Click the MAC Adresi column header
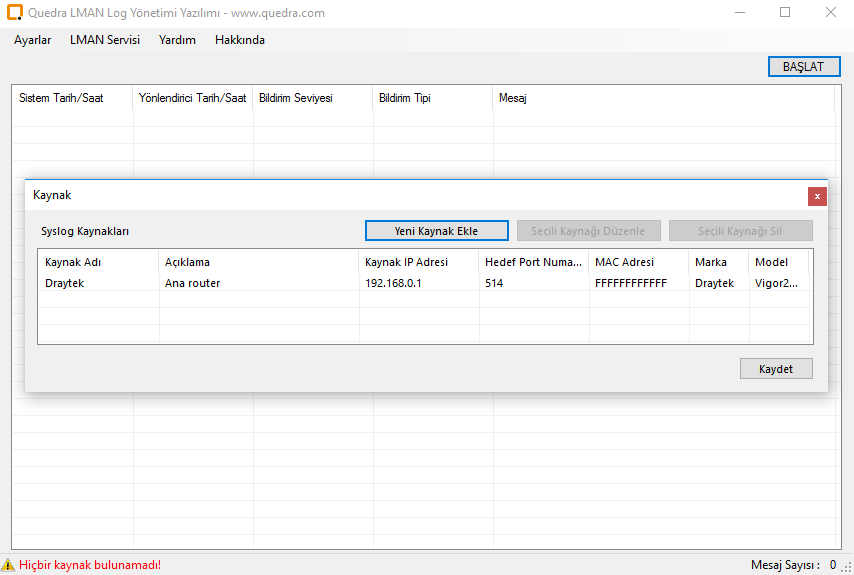 click(624, 262)
